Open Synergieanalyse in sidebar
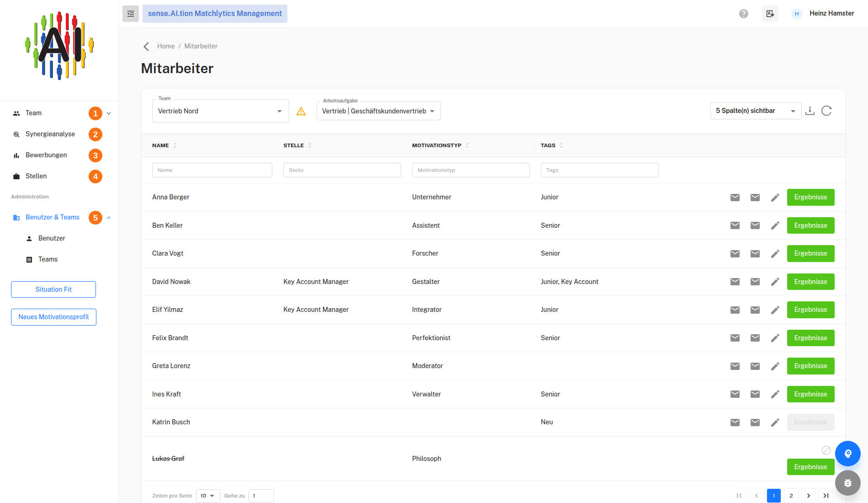868x503 pixels. tap(50, 134)
